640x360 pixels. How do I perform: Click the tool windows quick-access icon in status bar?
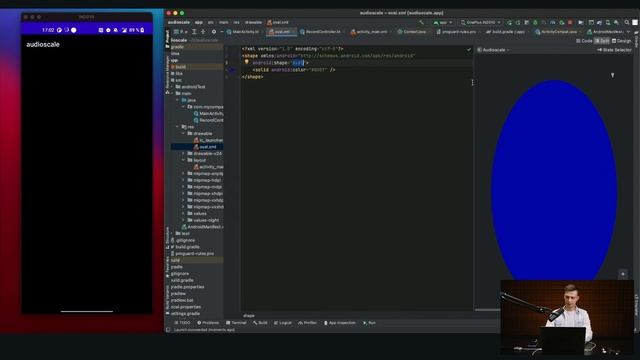click(x=168, y=330)
